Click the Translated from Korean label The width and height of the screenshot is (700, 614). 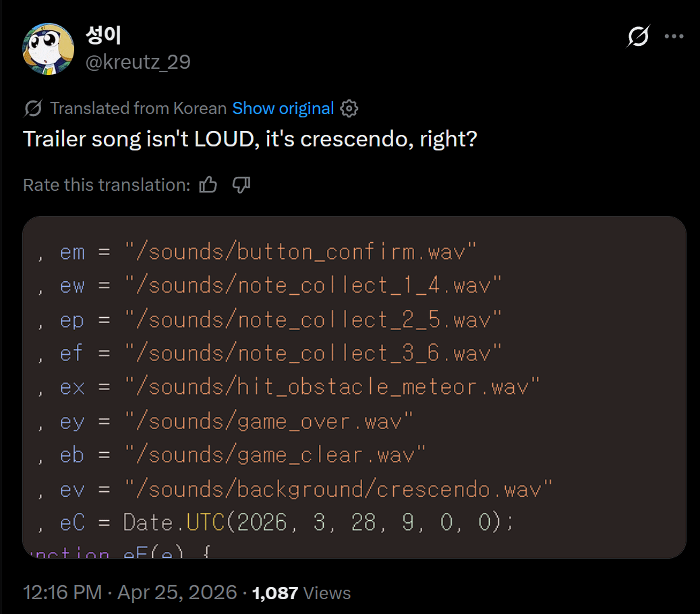138,109
